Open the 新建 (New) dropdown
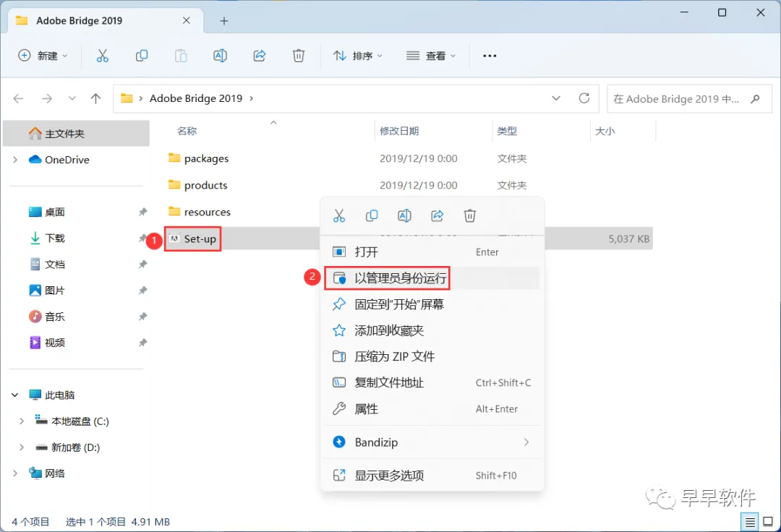Viewport: 781px width, 532px height. pos(43,56)
